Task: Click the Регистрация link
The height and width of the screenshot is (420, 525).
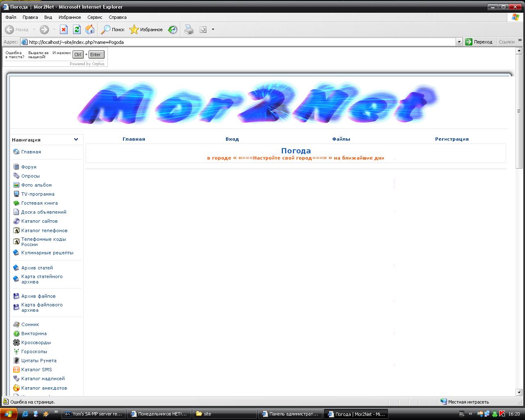Action: pyautogui.click(x=452, y=139)
